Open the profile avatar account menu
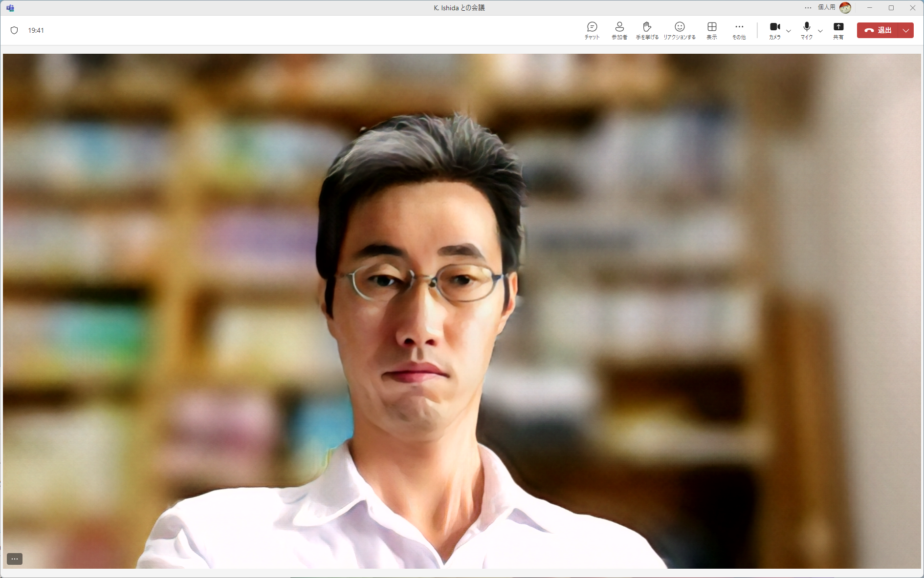This screenshot has width=924, height=578. click(x=845, y=8)
